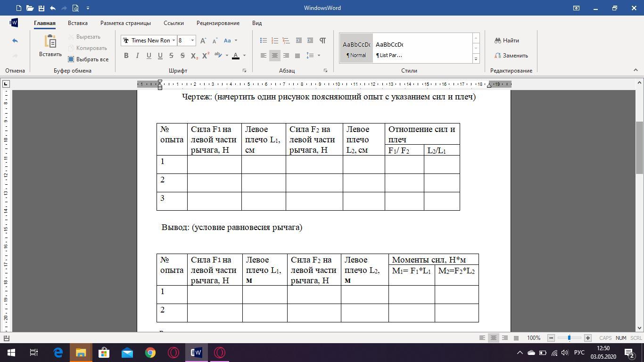Apply the text highlight color
This screenshot has width=644, height=362.
tap(218, 56)
